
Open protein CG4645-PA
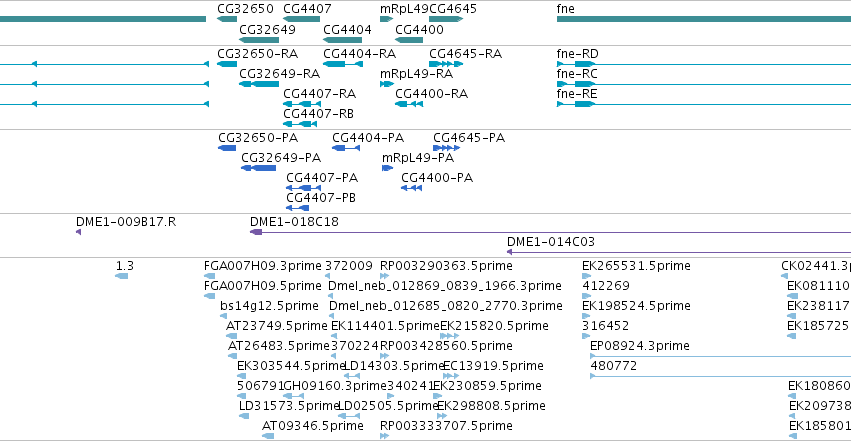(469, 138)
